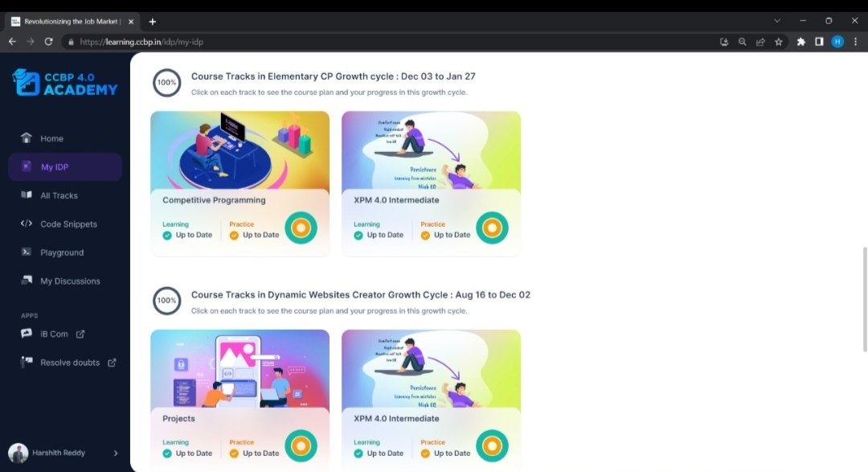Viewport: 868px width, 472px height.
Task: Select My IDP in sidebar
Action: [65, 166]
